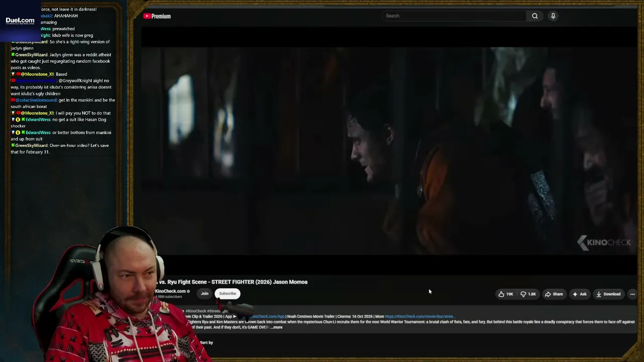Start voice search with the microphone icon

[x=553, y=16]
